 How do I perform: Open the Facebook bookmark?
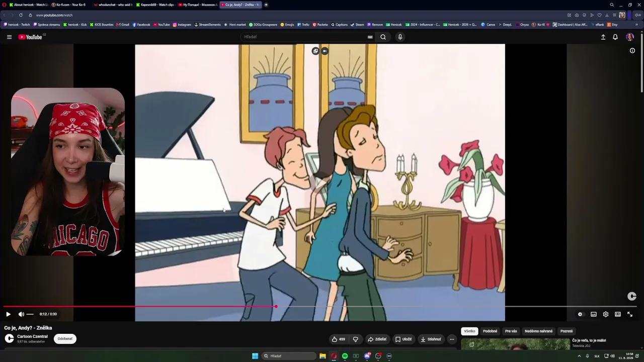click(141, 25)
